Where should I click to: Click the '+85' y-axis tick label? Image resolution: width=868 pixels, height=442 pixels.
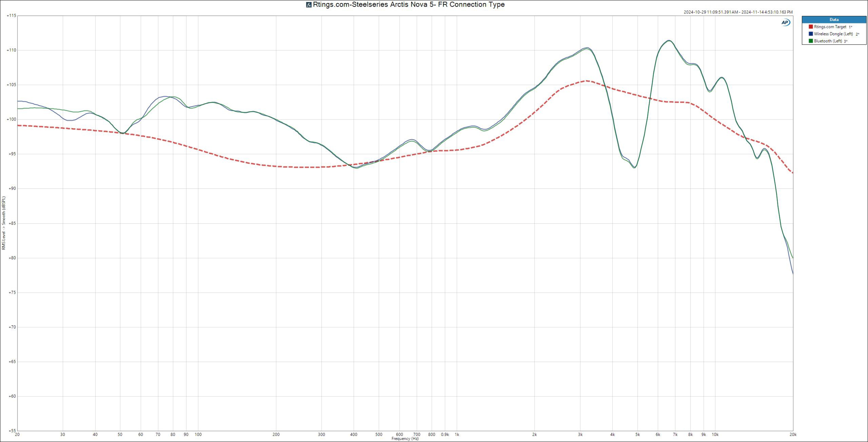12,223
